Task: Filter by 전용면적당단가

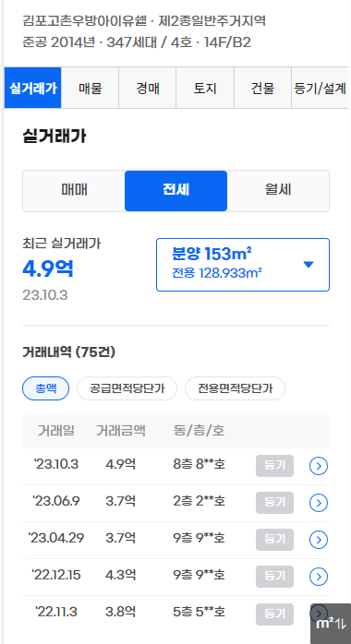Action: pos(236,388)
